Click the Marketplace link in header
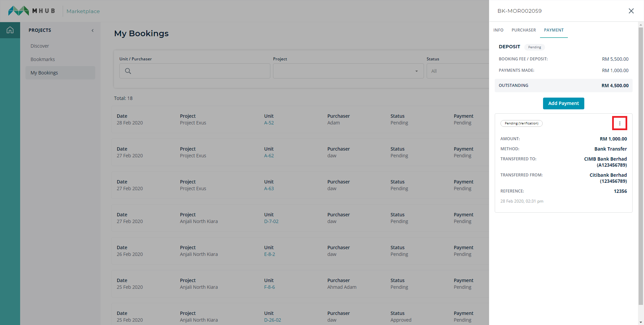 83,11
